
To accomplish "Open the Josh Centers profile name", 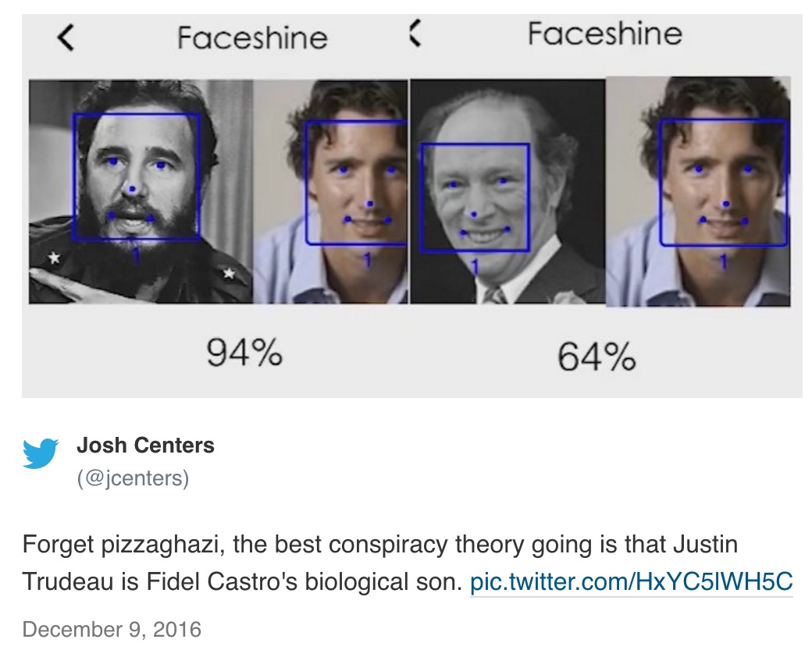I will tap(145, 446).
